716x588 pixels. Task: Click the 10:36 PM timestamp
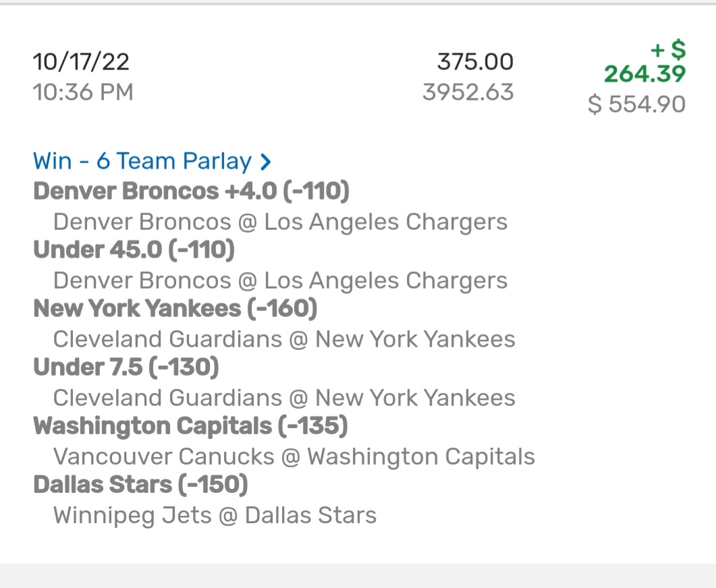pos(83,92)
